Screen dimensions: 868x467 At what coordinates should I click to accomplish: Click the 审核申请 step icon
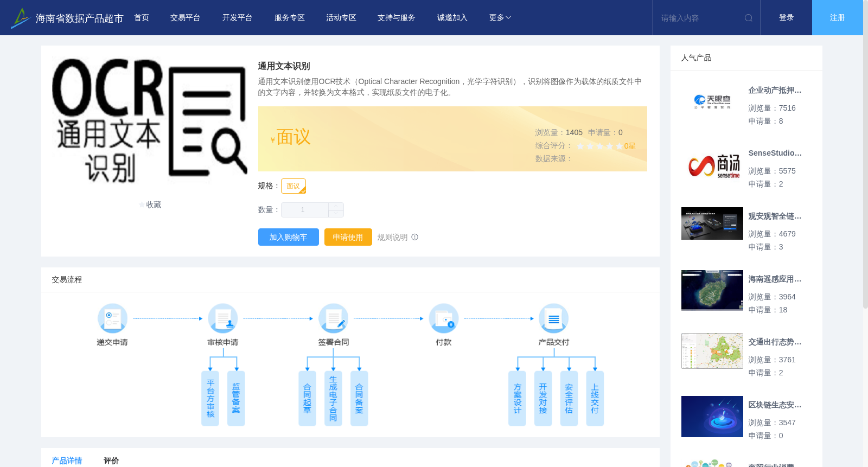click(x=223, y=318)
